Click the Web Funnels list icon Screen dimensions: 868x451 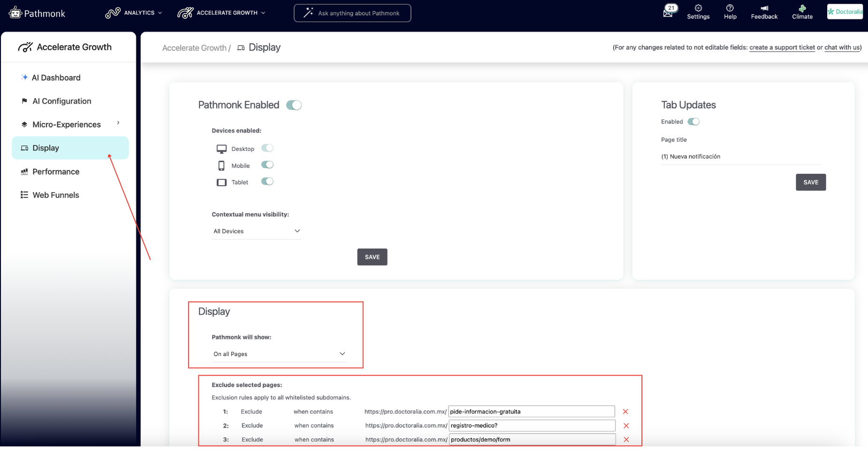tap(24, 195)
